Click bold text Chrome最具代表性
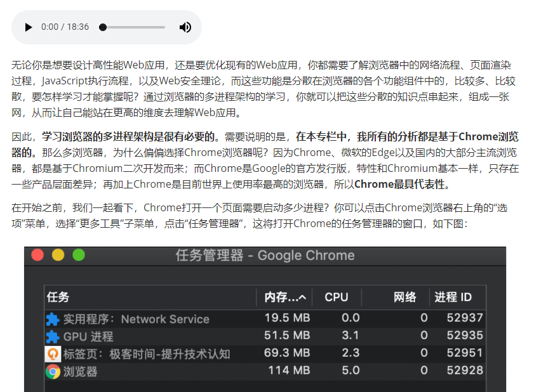This screenshot has height=392, width=534. coord(399,185)
